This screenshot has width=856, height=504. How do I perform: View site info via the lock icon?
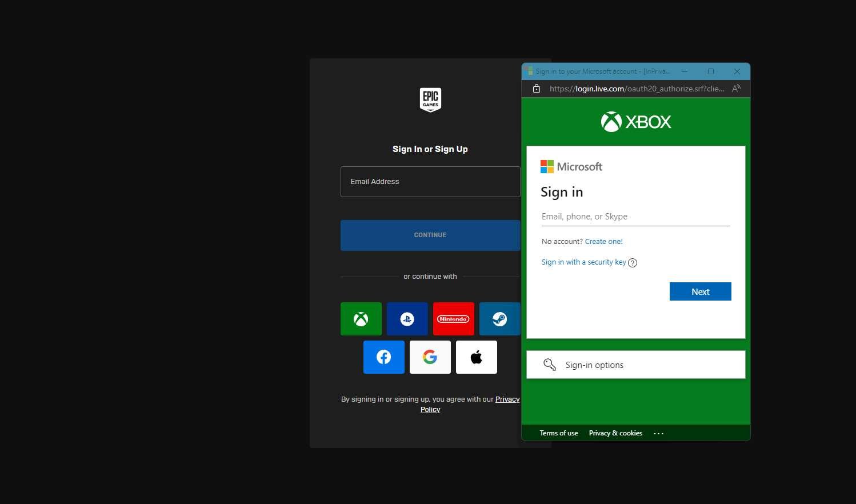coord(536,89)
